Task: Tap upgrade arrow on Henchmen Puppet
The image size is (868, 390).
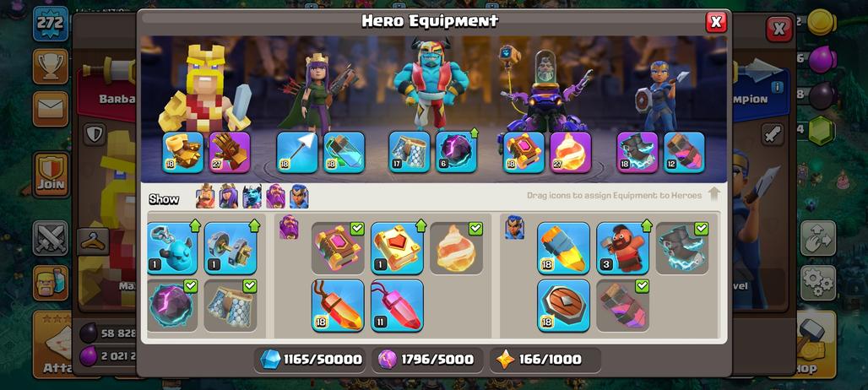Action: [x=195, y=225]
